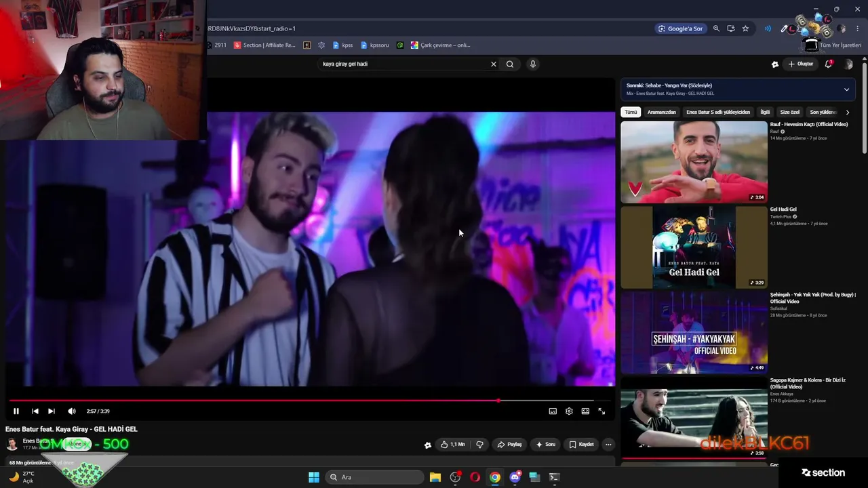The height and width of the screenshot is (488, 868).
Task: Open the Soru ask button
Action: coord(545,445)
